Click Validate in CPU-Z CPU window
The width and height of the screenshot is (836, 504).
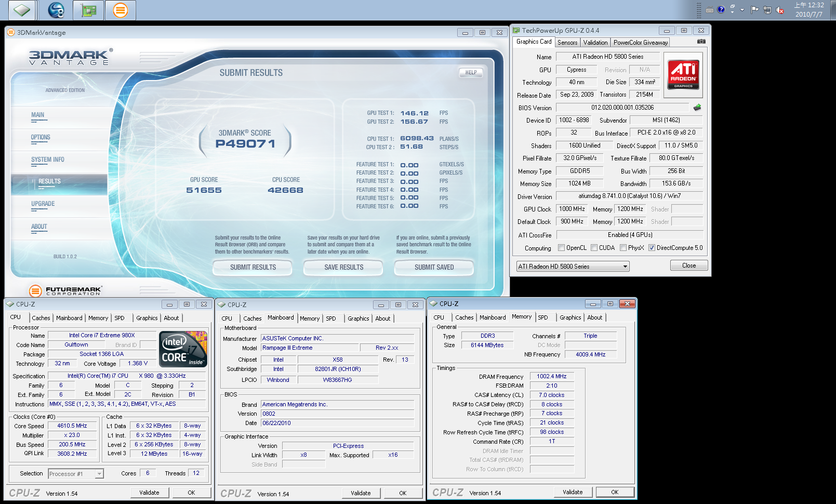click(x=149, y=493)
